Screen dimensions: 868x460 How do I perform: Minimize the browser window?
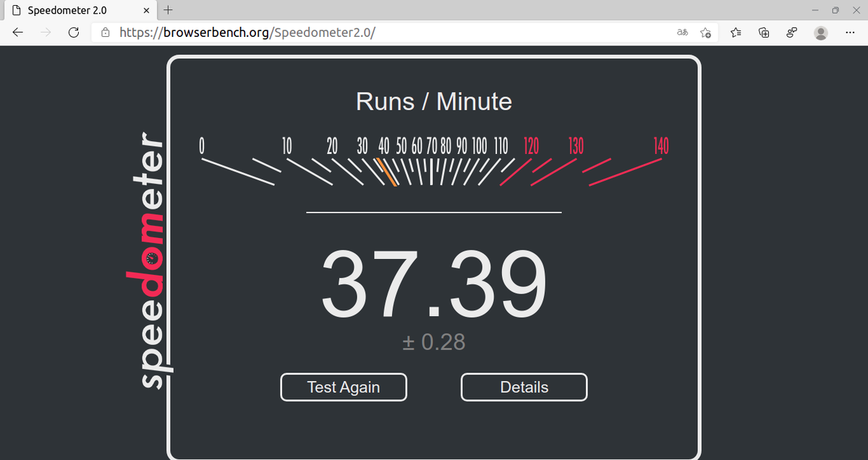click(815, 11)
